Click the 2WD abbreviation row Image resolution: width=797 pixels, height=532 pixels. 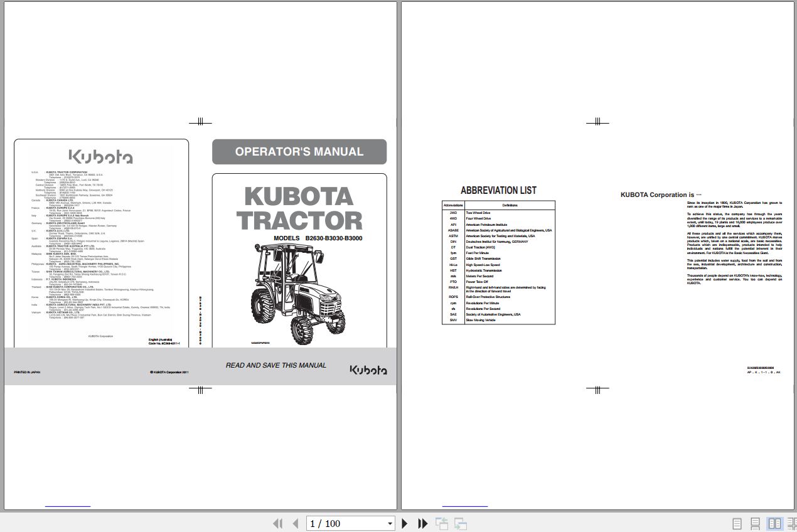[x=498, y=213]
